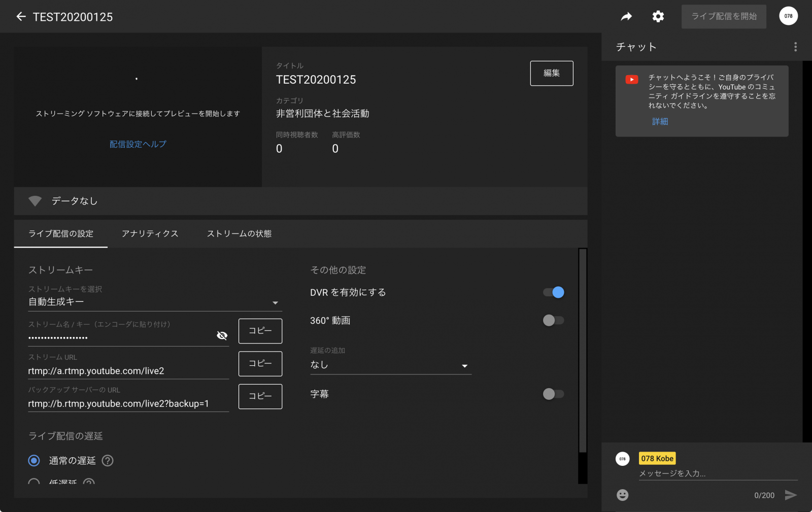Select the 通常の遅延 radio button
The height and width of the screenshot is (512, 812).
click(34, 460)
